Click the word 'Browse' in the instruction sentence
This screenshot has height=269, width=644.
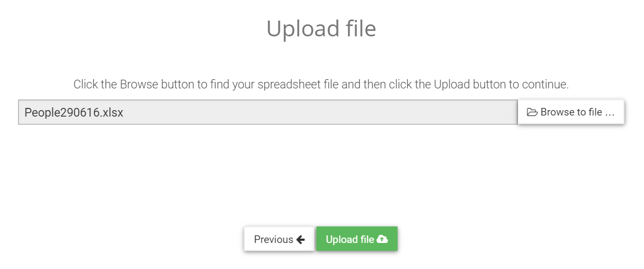[x=139, y=85]
